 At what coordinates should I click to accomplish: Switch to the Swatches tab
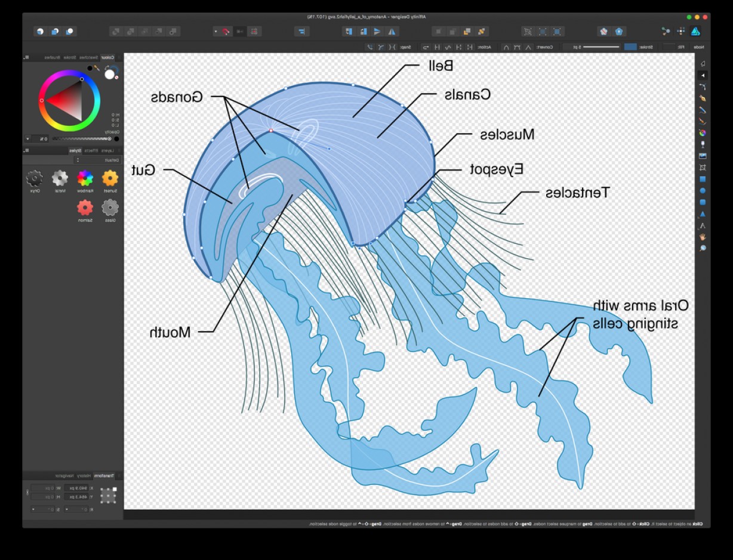pos(88,57)
